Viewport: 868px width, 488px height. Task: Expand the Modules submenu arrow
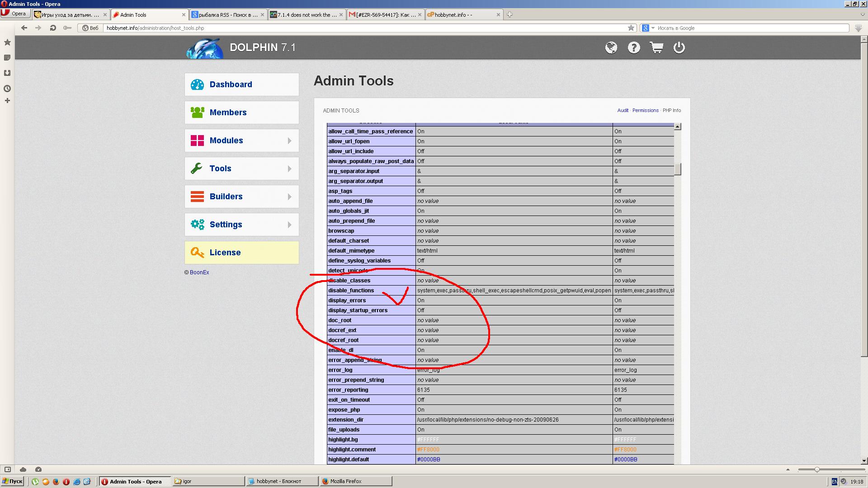point(289,141)
